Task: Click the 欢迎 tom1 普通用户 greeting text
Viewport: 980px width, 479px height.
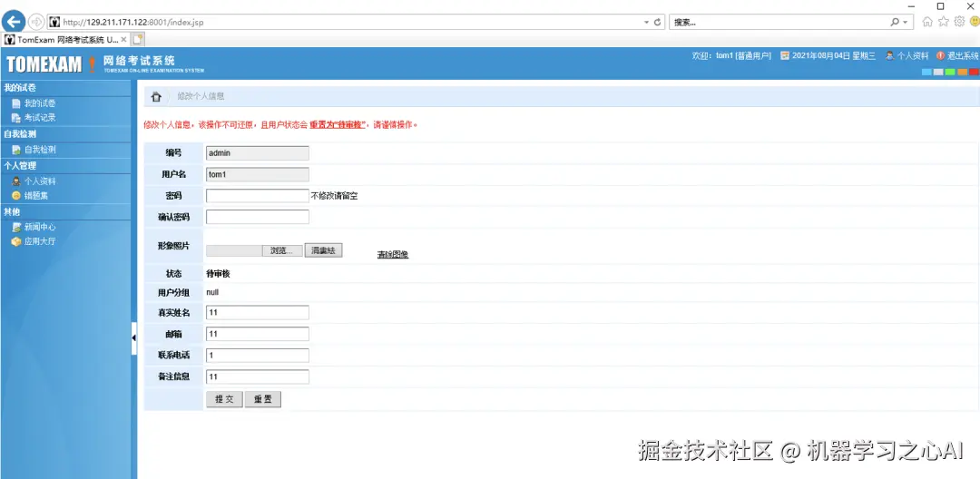Action: [732, 55]
